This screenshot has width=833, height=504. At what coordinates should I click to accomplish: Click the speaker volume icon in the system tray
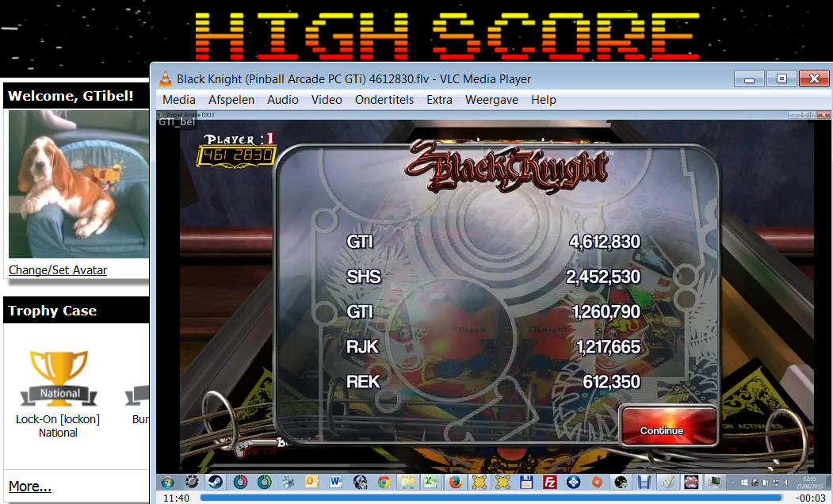coord(786,483)
